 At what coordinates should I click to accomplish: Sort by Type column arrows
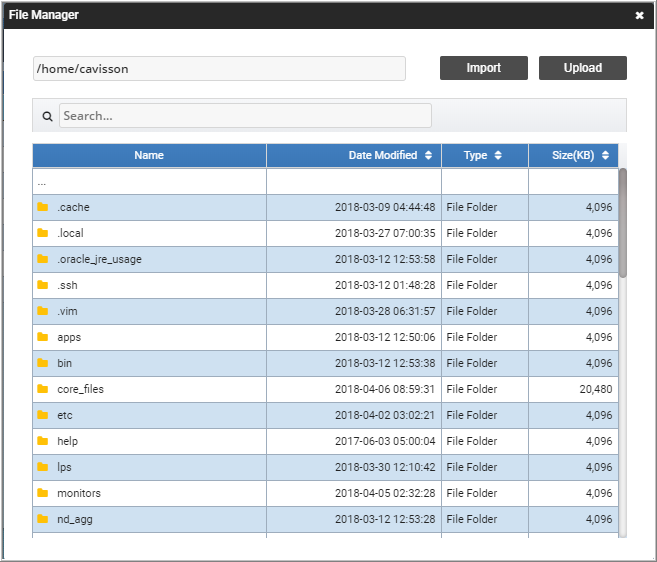[498, 155]
